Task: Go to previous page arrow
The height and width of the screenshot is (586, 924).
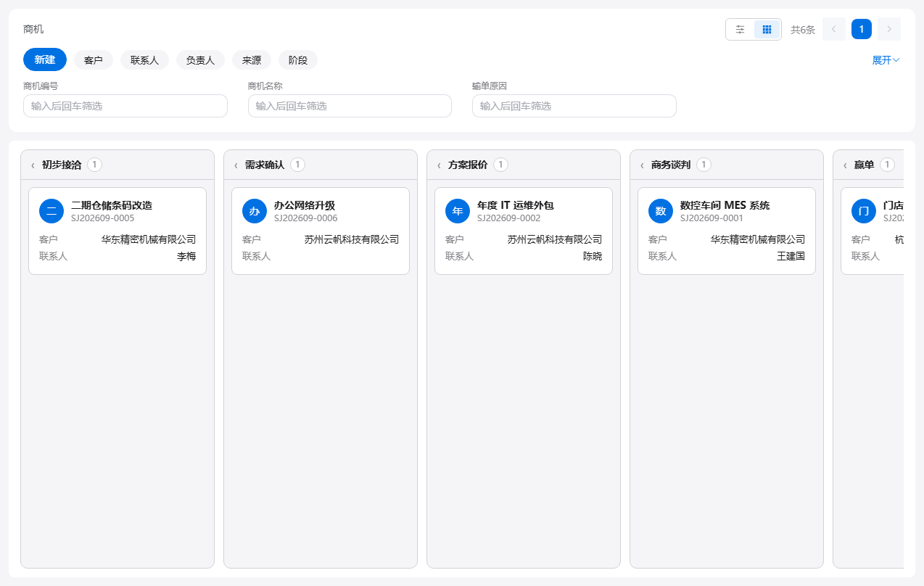Action: tap(834, 29)
